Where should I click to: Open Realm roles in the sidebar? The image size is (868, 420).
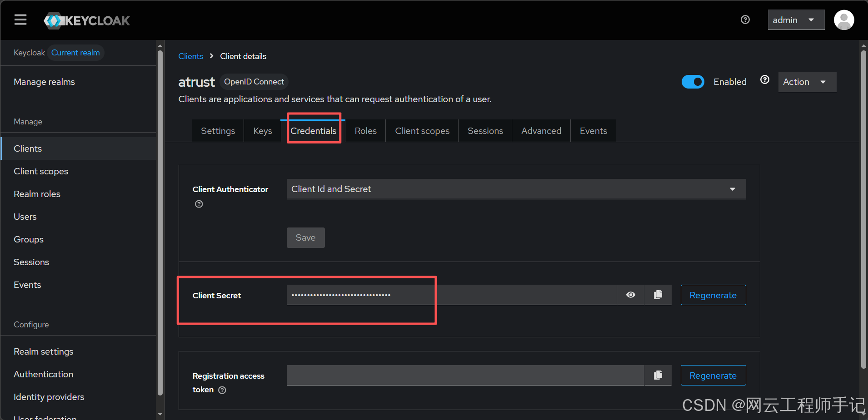pos(78,194)
